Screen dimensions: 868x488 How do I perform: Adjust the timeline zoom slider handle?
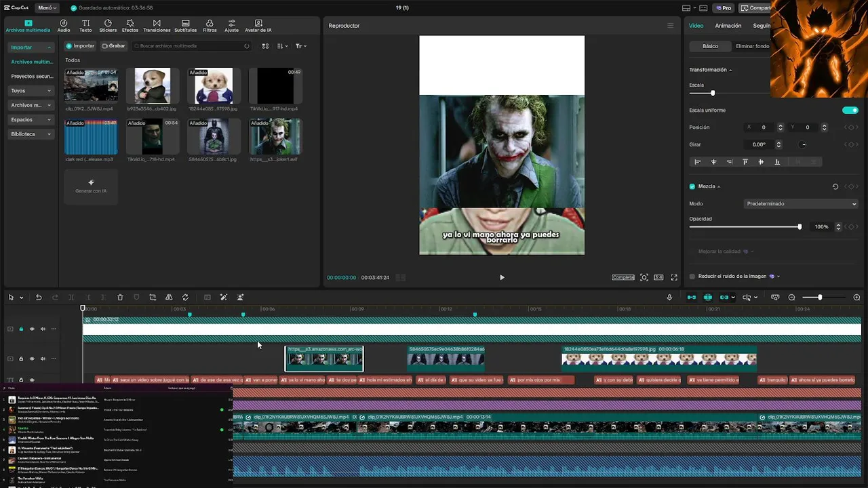click(820, 298)
